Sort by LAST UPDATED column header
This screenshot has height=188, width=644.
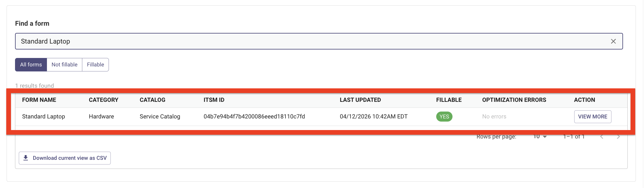(360, 100)
